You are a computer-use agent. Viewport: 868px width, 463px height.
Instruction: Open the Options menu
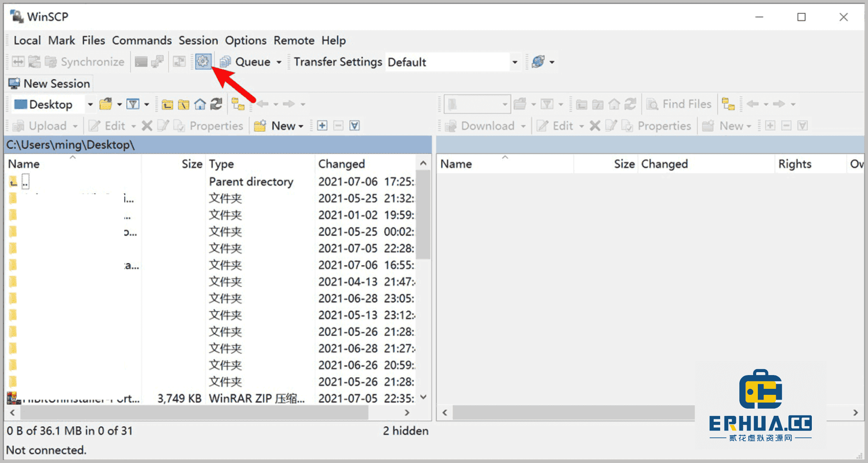coord(246,40)
